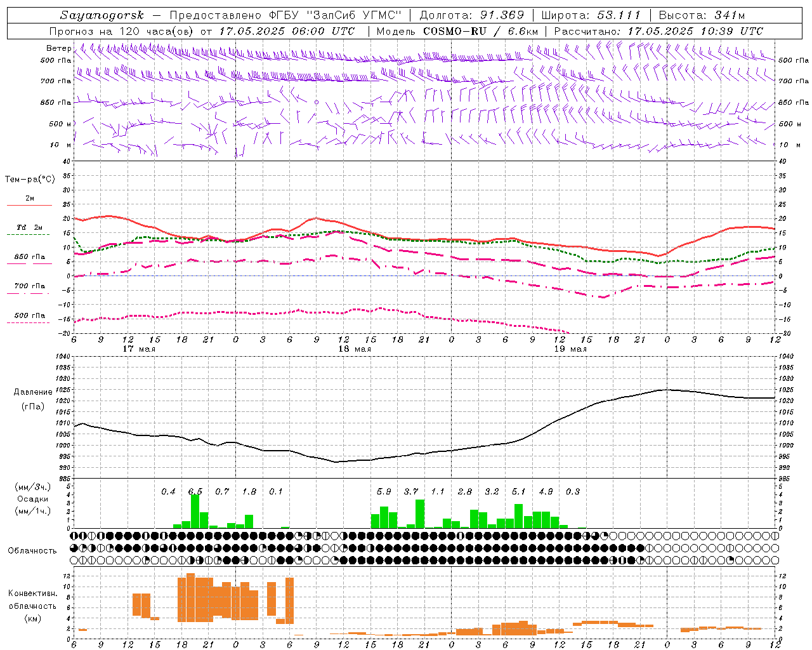Click the "Ветер" wind panel label
The height and width of the screenshot is (650, 812).
pos(58,48)
